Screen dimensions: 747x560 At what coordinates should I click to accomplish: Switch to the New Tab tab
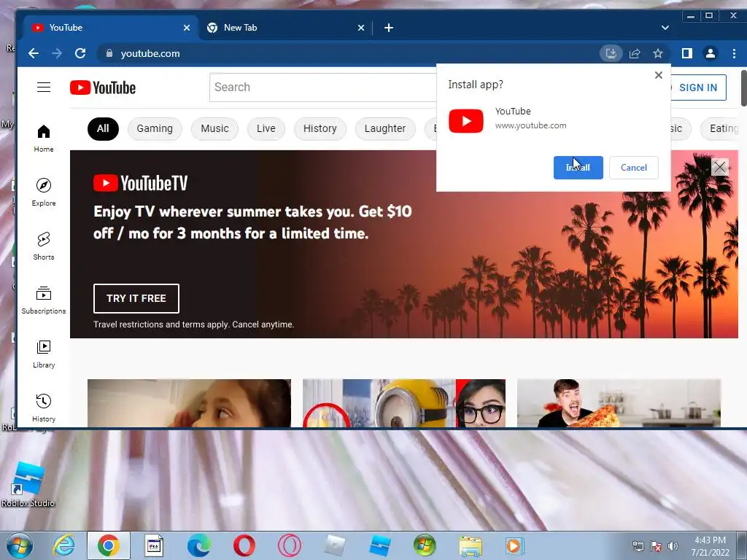(286, 28)
